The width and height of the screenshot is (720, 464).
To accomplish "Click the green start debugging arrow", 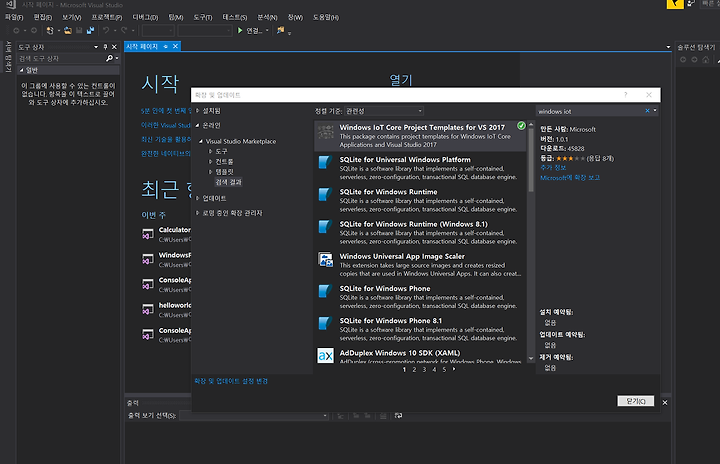I will point(240,31).
